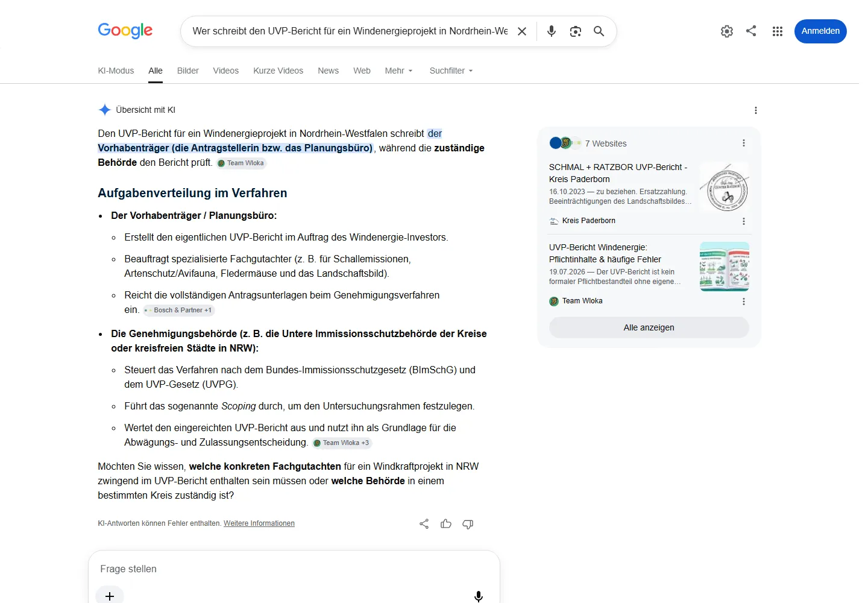The height and width of the screenshot is (603, 868).
Task: Click the UVP-Bericht Windenergie infographic thumbnail
Action: 725,267
